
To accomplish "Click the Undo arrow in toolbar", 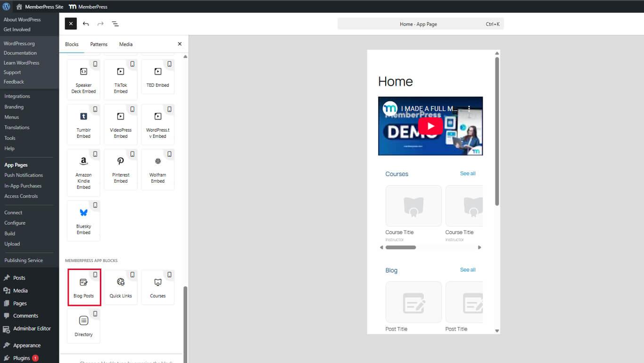I will pyautogui.click(x=86, y=24).
